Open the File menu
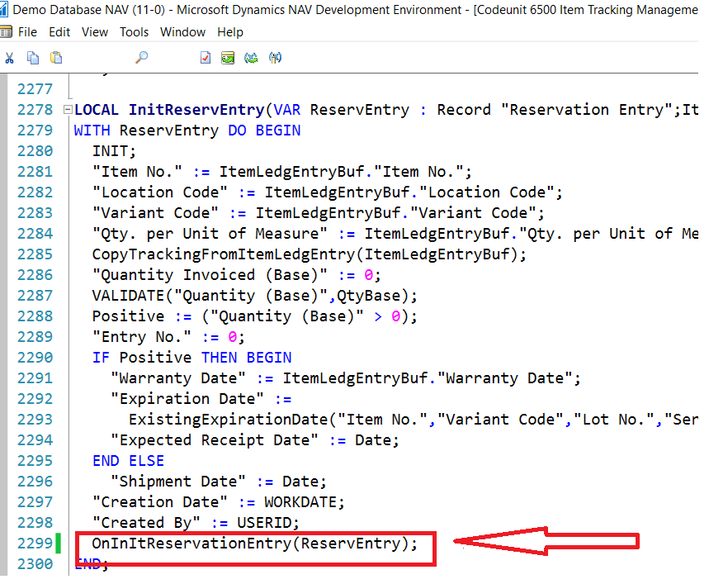The width and height of the screenshot is (728, 584). coord(27,32)
